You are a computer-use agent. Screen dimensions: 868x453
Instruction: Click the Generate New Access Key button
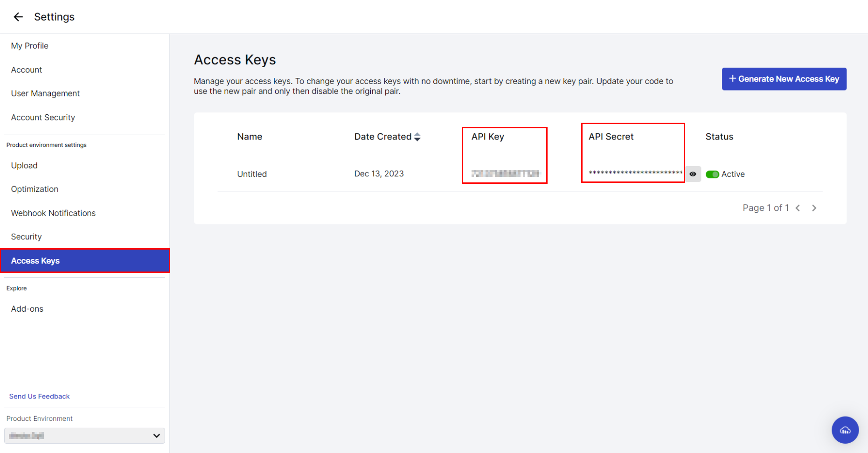784,78
